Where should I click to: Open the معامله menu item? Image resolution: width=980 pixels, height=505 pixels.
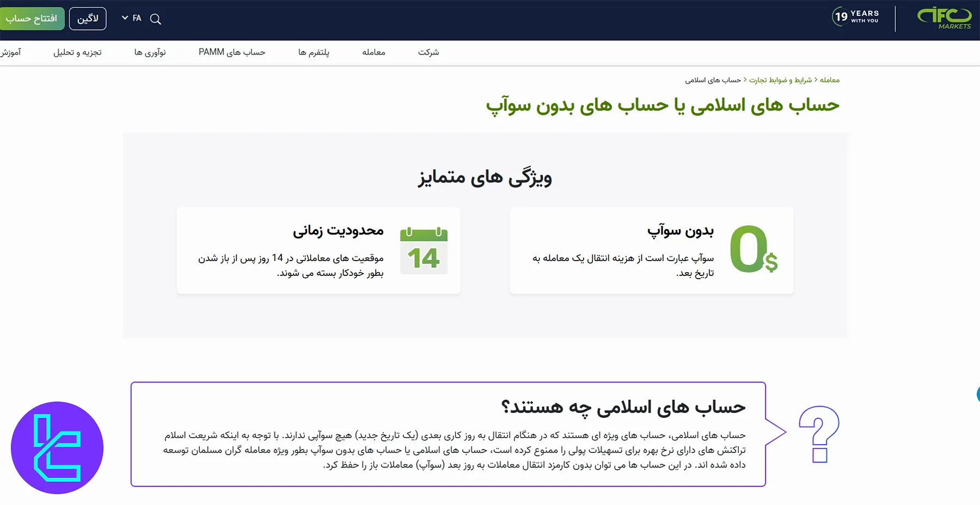tap(374, 52)
